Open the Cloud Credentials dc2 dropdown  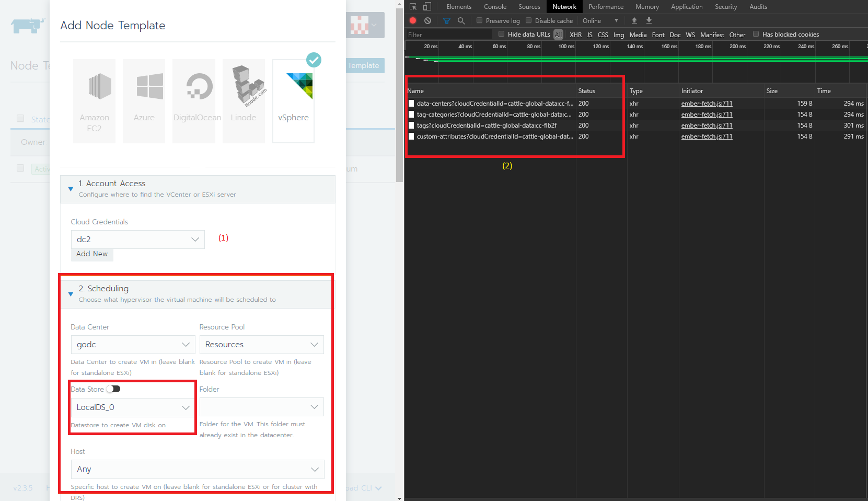[x=137, y=239]
